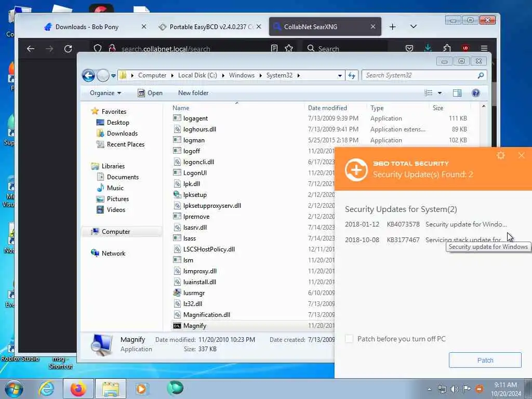Select the lusrmgr file
This screenshot has height=399, width=532.
pyautogui.click(x=194, y=293)
